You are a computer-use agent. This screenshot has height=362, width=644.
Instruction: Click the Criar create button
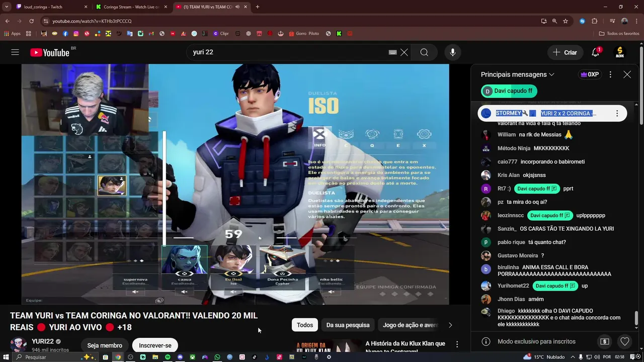565,52
